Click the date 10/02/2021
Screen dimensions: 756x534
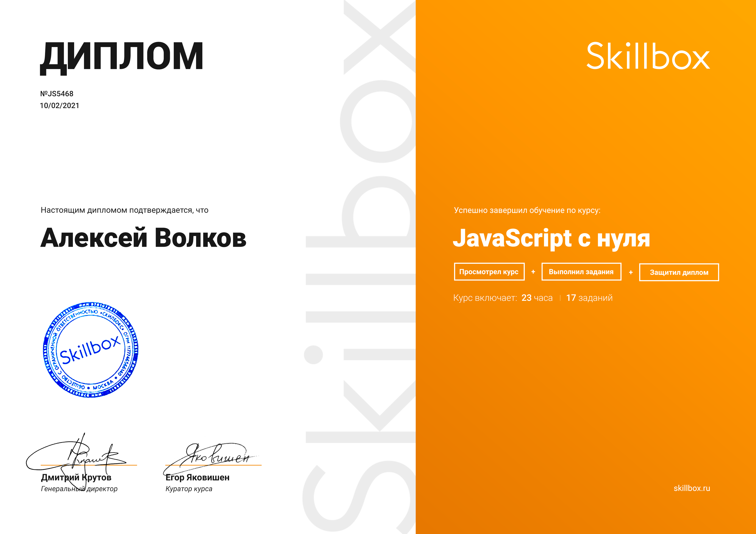pyautogui.click(x=60, y=106)
